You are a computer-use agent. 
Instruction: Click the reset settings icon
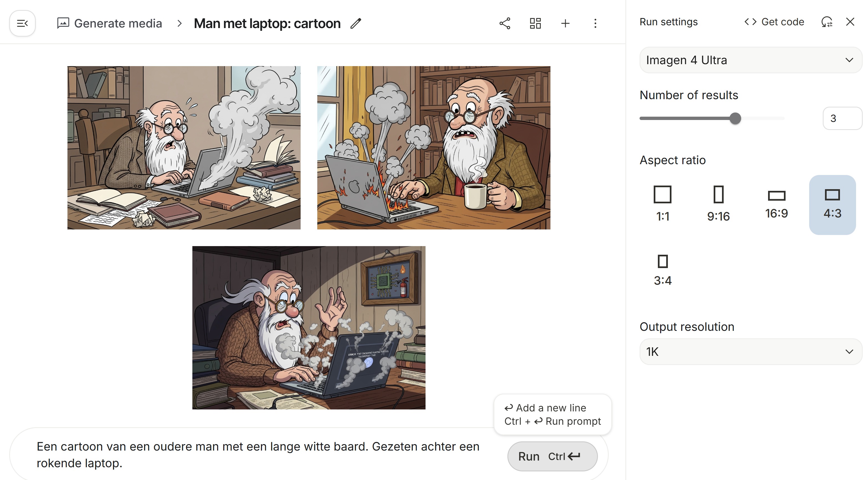coord(827,22)
